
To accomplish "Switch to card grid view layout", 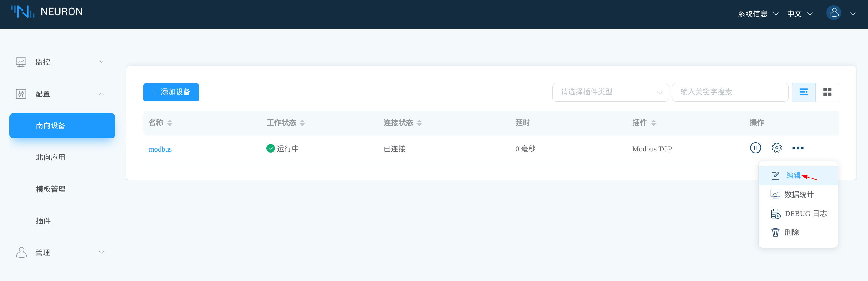I will (x=827, y=92).
